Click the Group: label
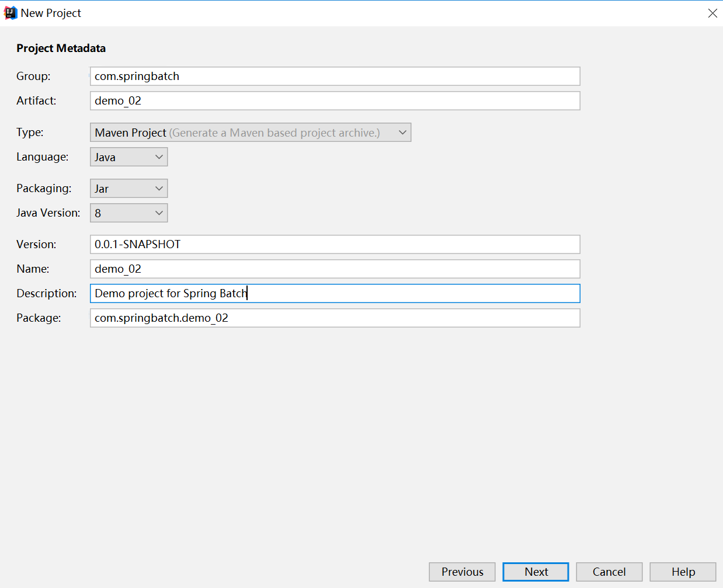The image size is (723, 588). tap(33, 76)
